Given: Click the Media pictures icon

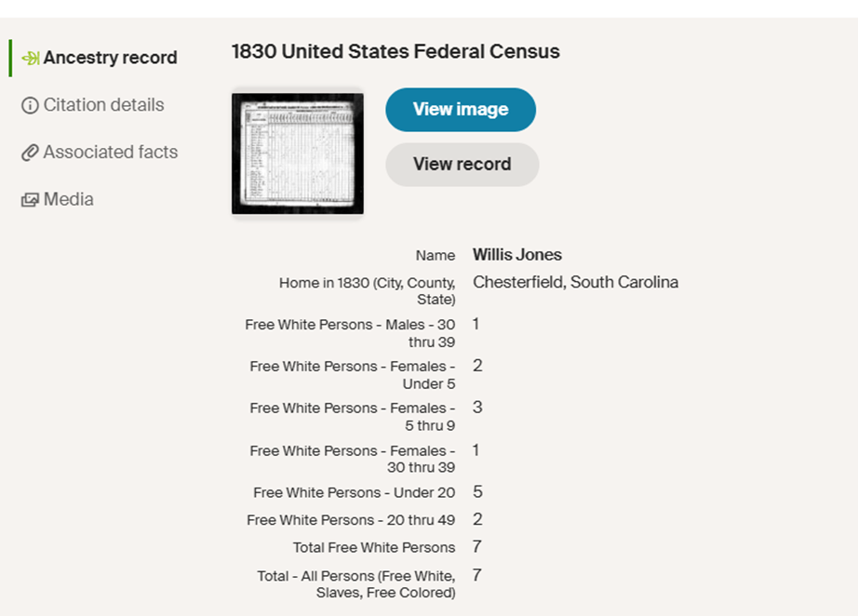Looking at the screenshot, I should click(x=30, y=200).
